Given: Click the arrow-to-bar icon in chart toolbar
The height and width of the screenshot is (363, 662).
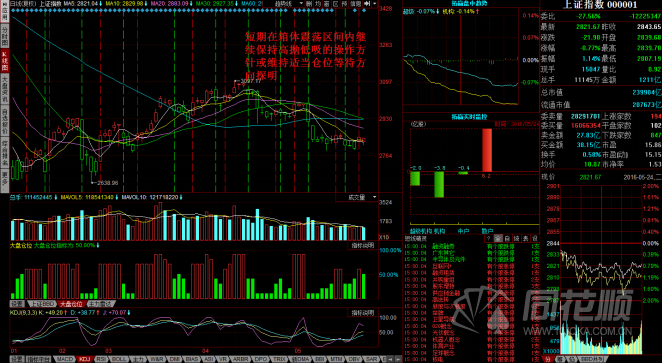Looking at the screenshot, I should pyautogui.click(x=367, y=3).
